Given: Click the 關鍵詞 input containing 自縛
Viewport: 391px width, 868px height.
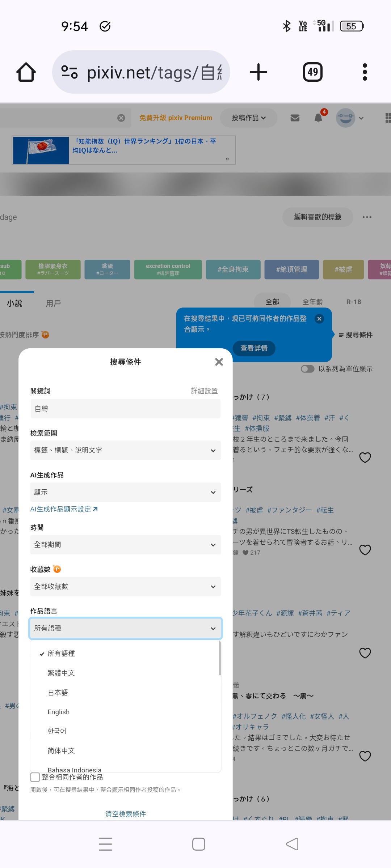Looking at the screenshot, I should point(126,409).
